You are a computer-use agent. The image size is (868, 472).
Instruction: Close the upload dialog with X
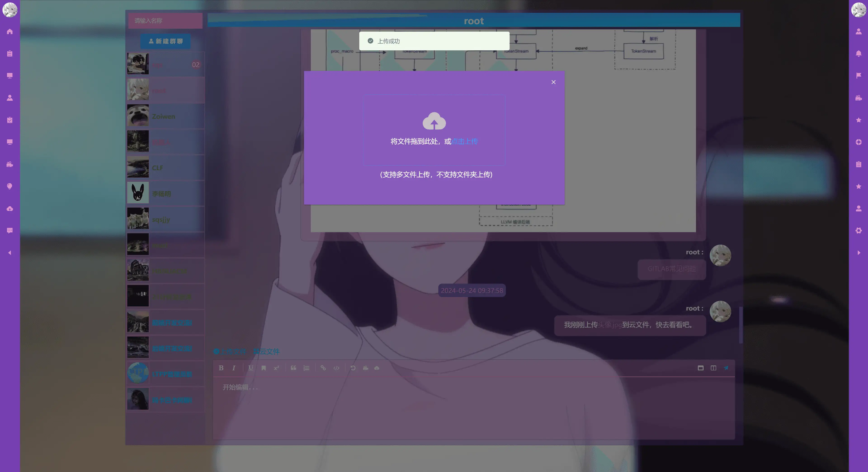(553, 82)
